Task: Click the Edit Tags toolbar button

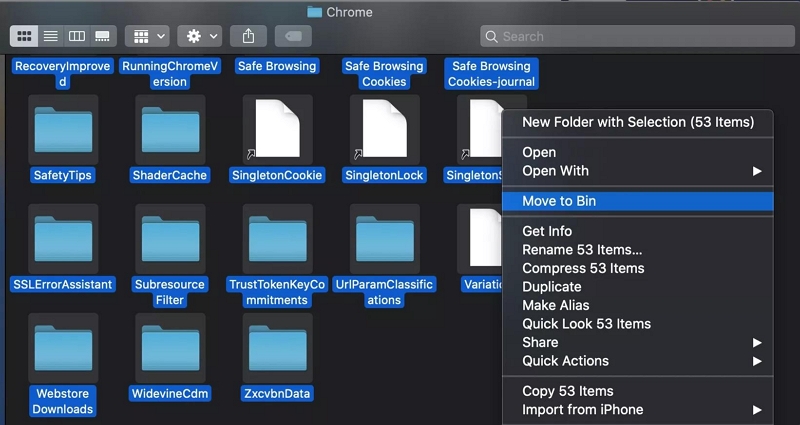Action: [x=293, y=36]
